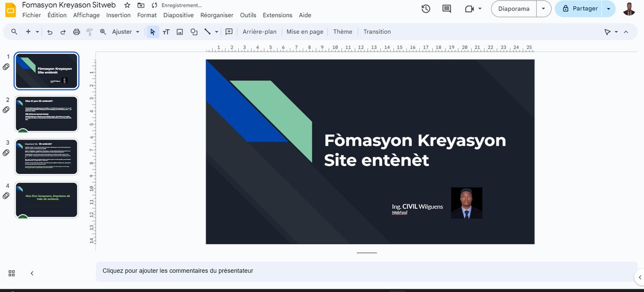Screen dimensions: 644x292
Task: Show the side panel arrow
Action: pyautogui.click(x=639, y=276)
